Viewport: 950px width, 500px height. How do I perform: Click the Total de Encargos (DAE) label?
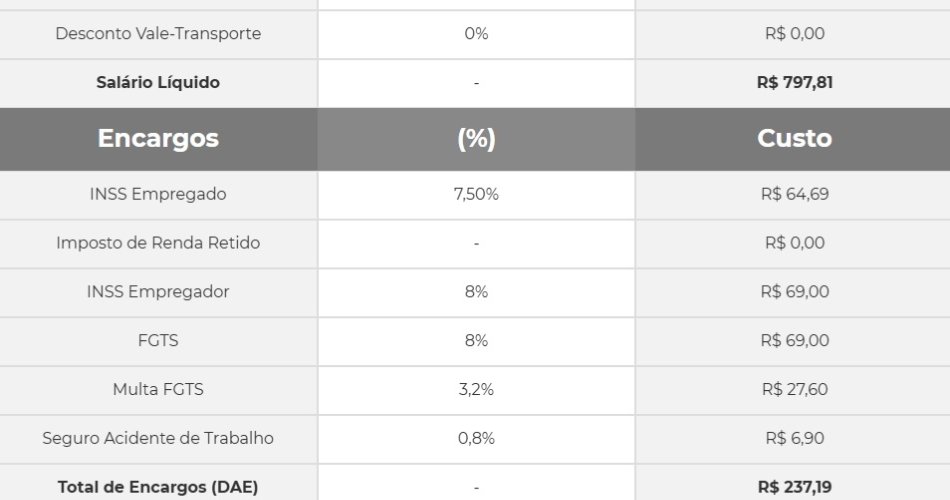(158, 487)
